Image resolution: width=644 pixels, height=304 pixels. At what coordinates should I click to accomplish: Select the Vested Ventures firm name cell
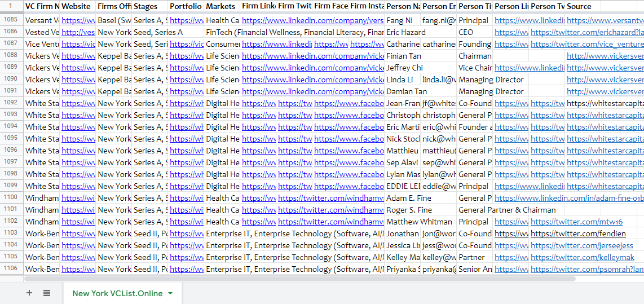click(x=42, y=32)
